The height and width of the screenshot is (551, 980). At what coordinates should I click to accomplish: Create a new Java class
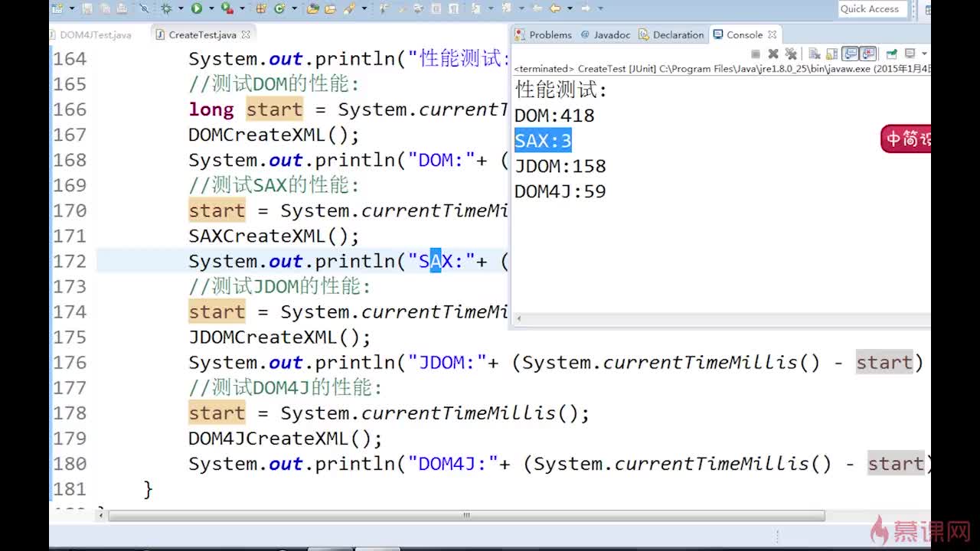(279, 9)
